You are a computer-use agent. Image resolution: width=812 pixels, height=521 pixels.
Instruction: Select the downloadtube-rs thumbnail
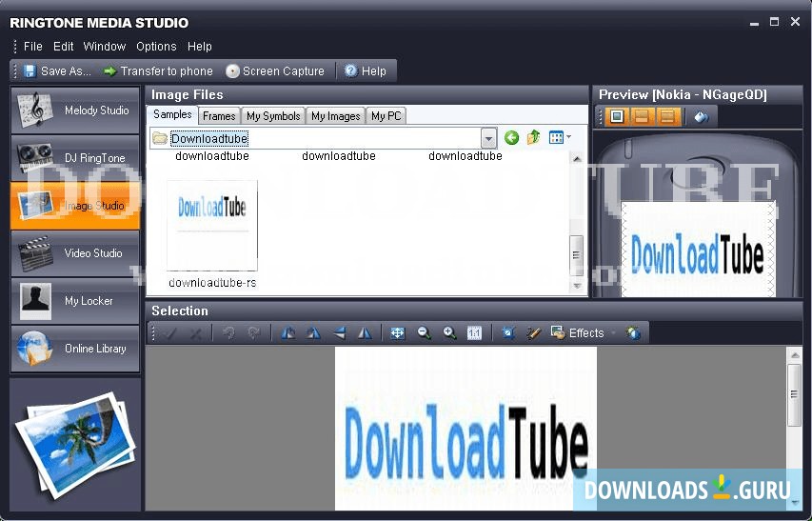tap(212, 226)
